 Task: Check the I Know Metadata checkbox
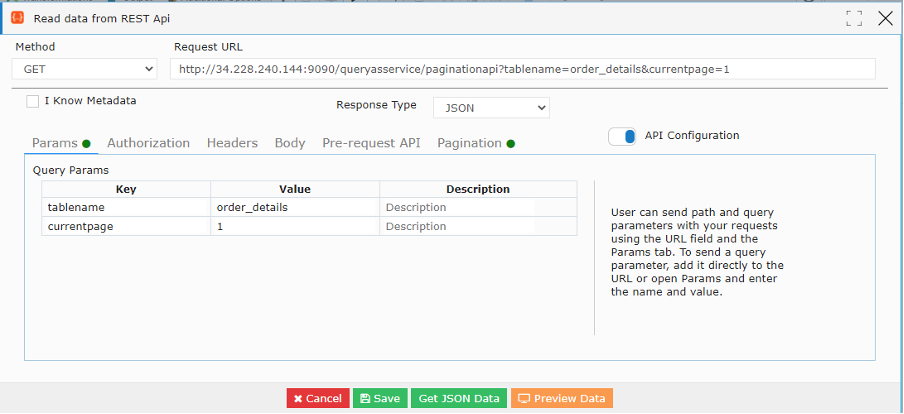click(33, 101)
